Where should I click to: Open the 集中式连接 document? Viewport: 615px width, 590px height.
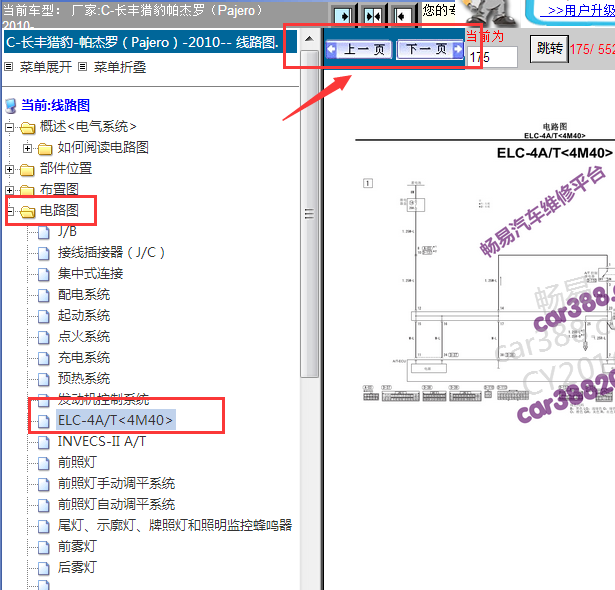[x=91, y=273]
